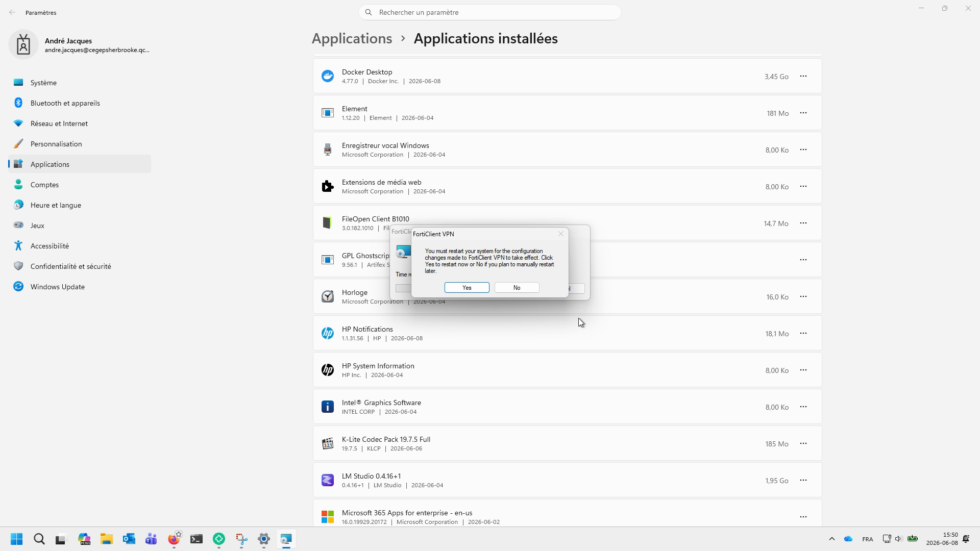Open more options for Docker Desktop

(803, 76)
